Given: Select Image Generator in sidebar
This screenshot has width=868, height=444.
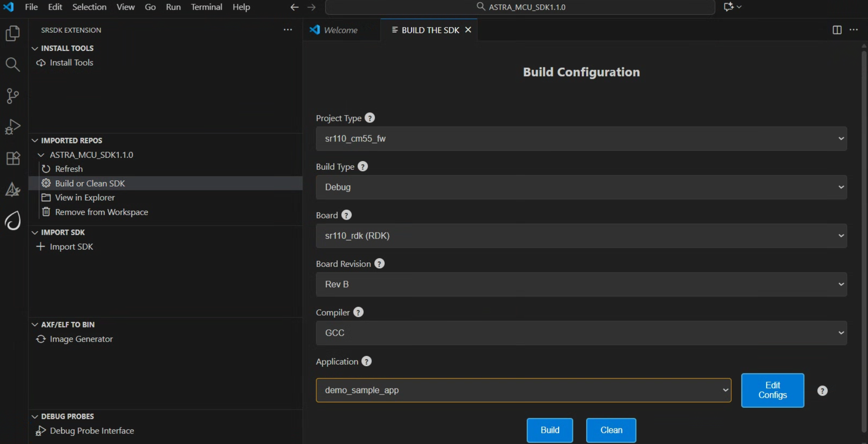Looking at the screenshot, I should coord(81,339).
